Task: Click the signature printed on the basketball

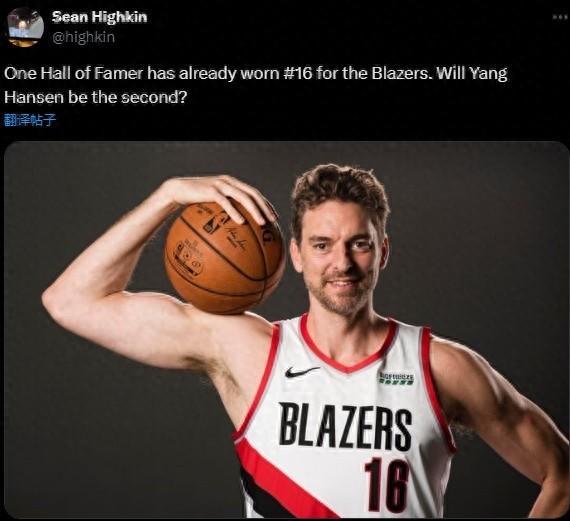Action: (x=234, y=237)
